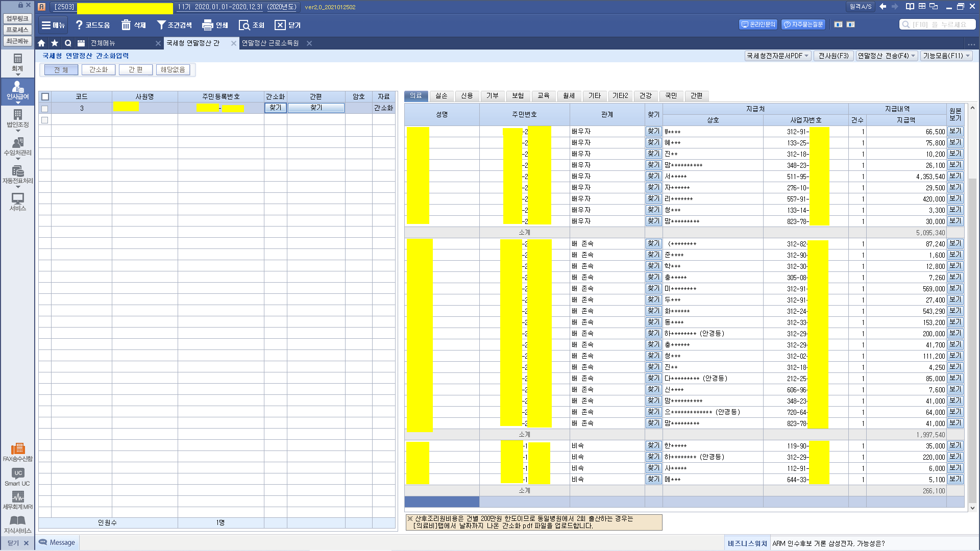
Task: Toggle the header select-all checkbox
Action: pyautogui.click(x=45, y=96)
